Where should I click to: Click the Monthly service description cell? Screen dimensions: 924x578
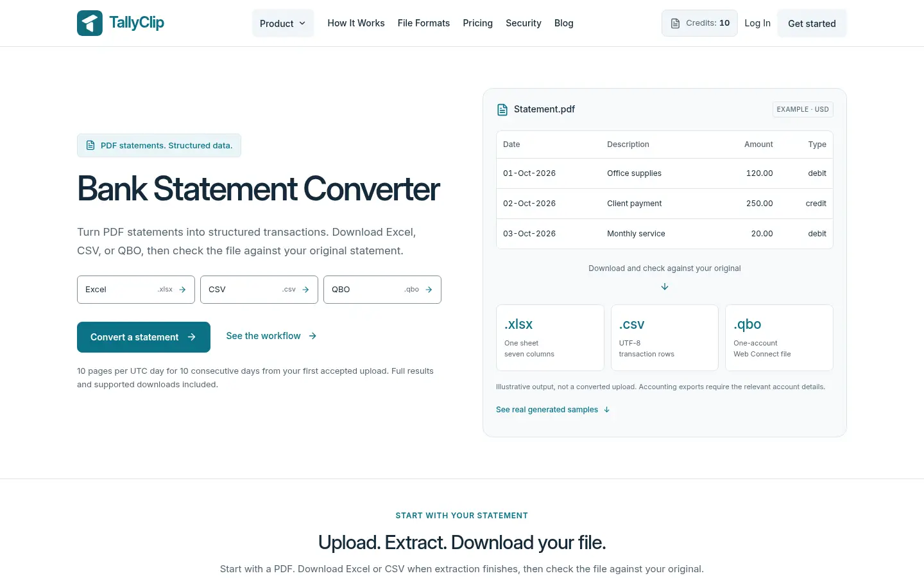tap(636, 234)
